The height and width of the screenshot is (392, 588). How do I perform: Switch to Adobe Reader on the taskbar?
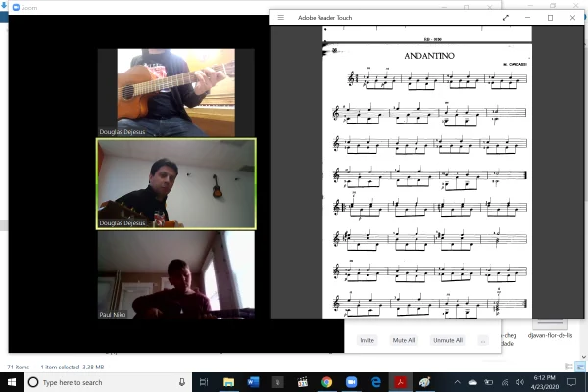(x=400, y=382)
